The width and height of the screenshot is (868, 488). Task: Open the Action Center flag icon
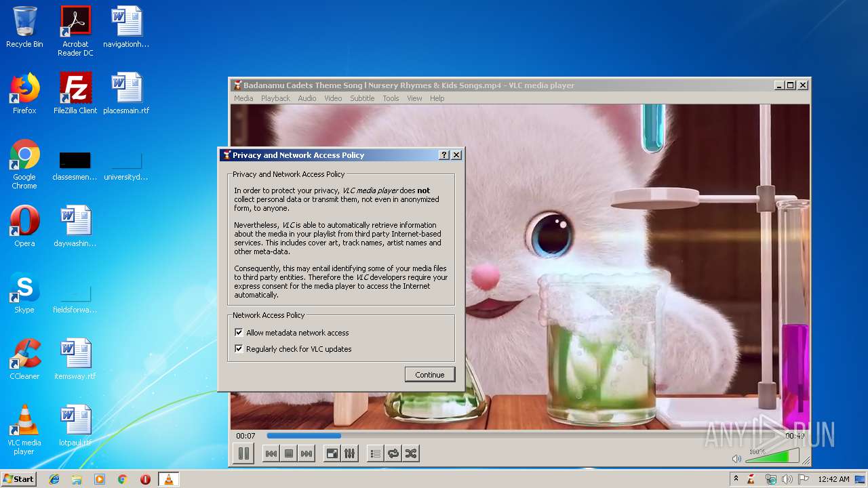(804, 479)
